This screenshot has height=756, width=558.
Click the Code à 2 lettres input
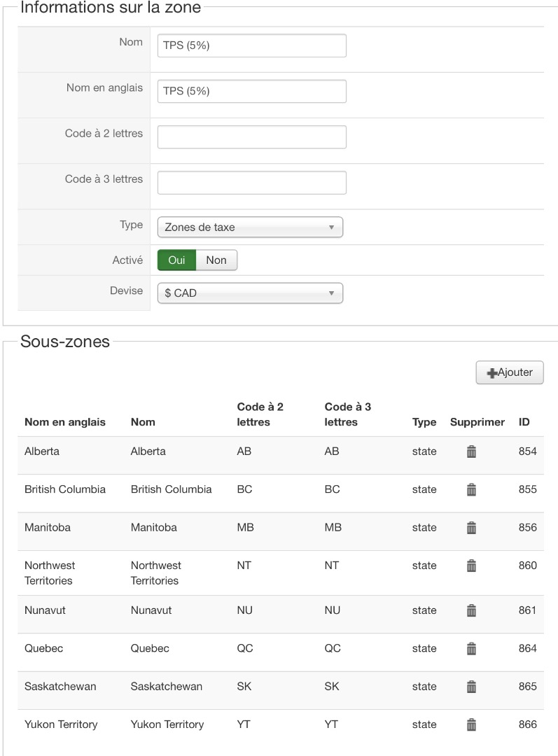pos(251,137)
